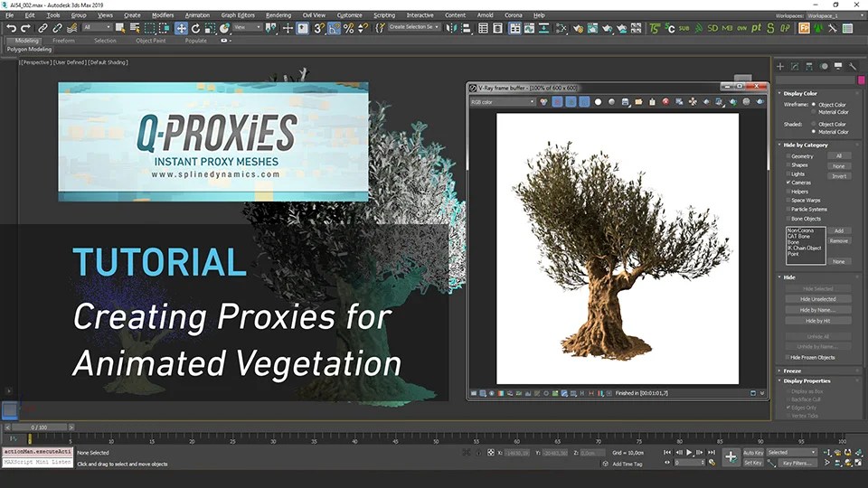The width and height of the screenshot is (868, 488).
Task: Click the Hide Unselected button
Action: pos(817,299)
